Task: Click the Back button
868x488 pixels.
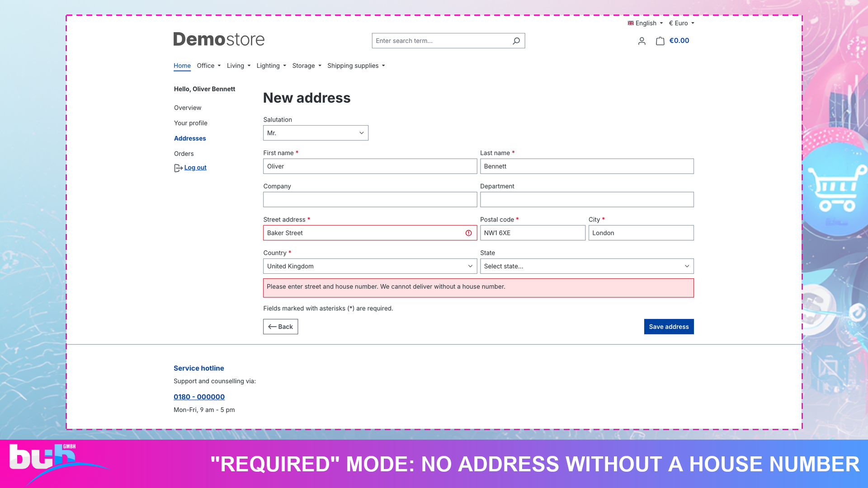Action: pyautogui.click(x=280, y=327)
